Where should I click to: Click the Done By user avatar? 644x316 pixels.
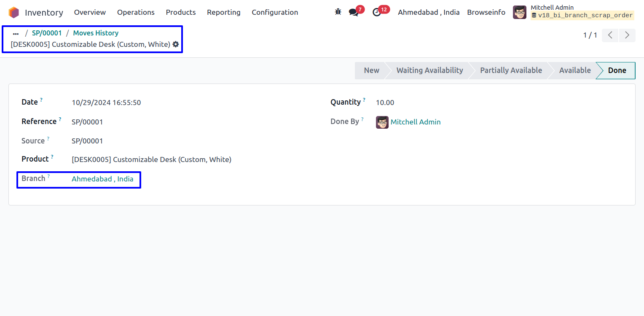[382, 122]
